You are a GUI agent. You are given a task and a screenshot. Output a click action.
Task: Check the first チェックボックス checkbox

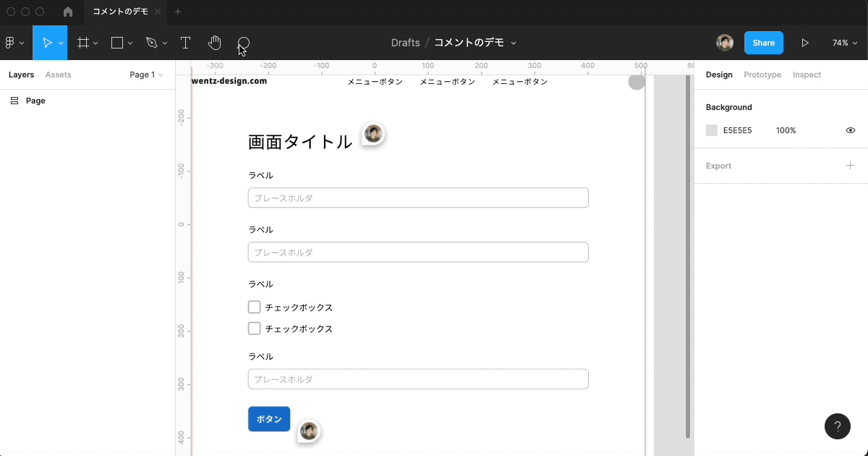tap(255, 307)
